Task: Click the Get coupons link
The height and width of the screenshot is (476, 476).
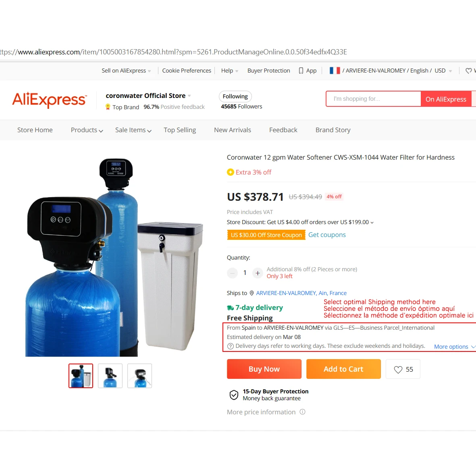Action: click(327, 235)
